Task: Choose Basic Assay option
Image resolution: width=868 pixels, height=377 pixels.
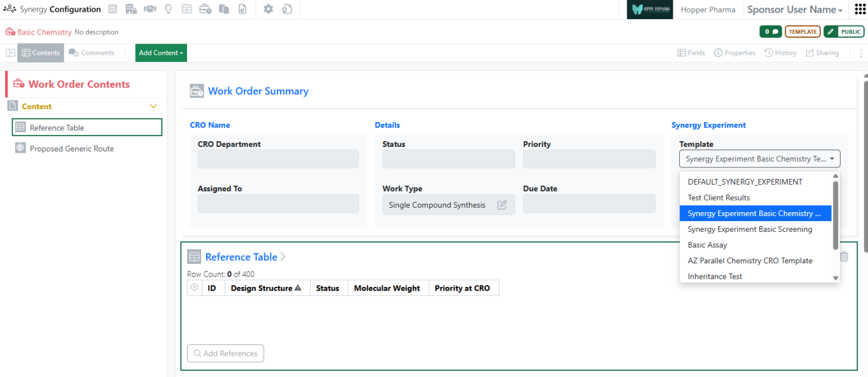Action: 756,245
